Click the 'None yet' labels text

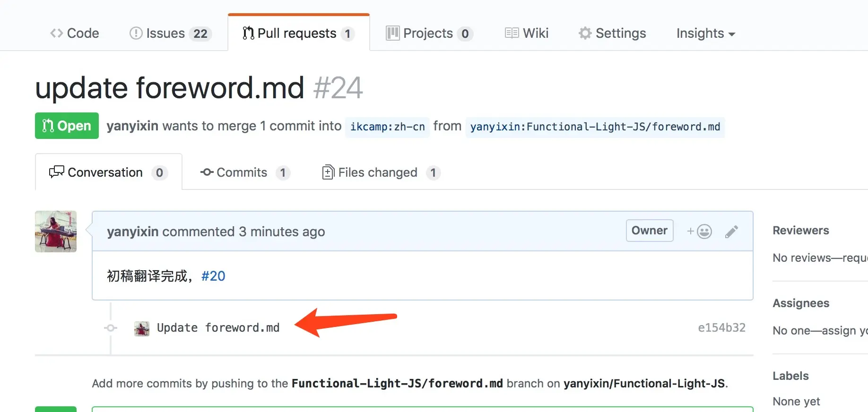click(796, 401)
